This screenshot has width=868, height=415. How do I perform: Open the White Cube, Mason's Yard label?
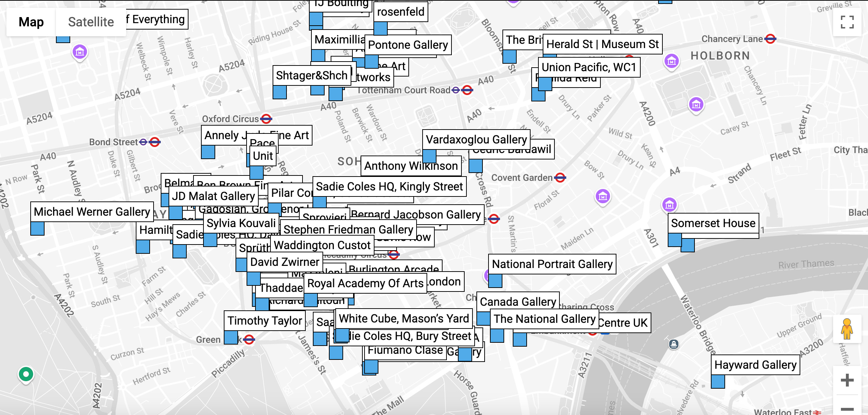coord(403,318)
